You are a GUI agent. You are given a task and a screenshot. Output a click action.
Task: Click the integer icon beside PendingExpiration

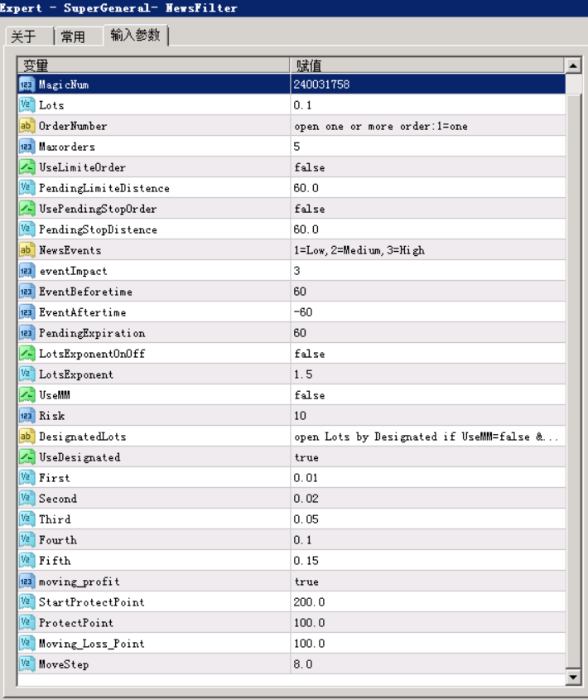click(x=27, y=332)
